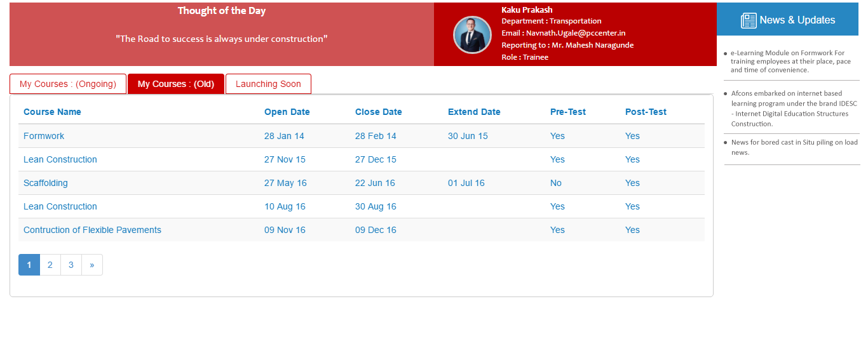Open Contruction of Flexible Pavements course
Screen dimensions: 868x353
tap(92, 230)
